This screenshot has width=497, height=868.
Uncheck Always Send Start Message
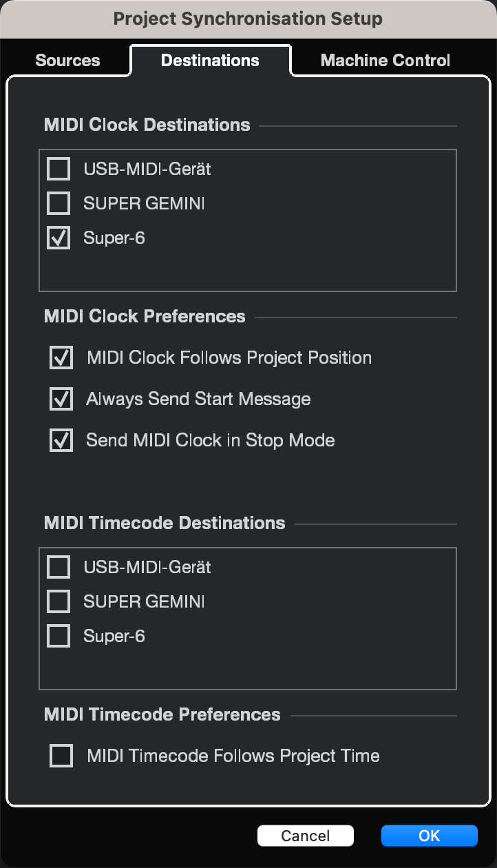tap(61, 398)
